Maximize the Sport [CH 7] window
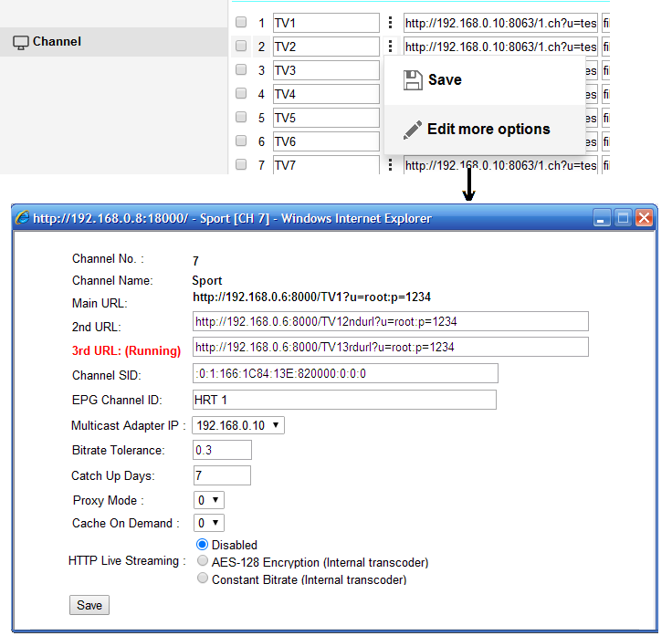Viewport: 672px width, 636px height. click(x=623, y=218)
